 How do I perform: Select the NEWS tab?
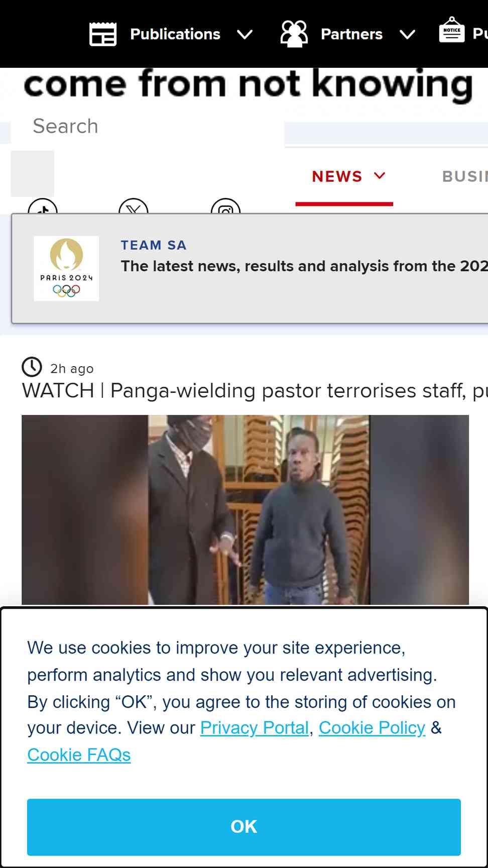coord(344,177)
